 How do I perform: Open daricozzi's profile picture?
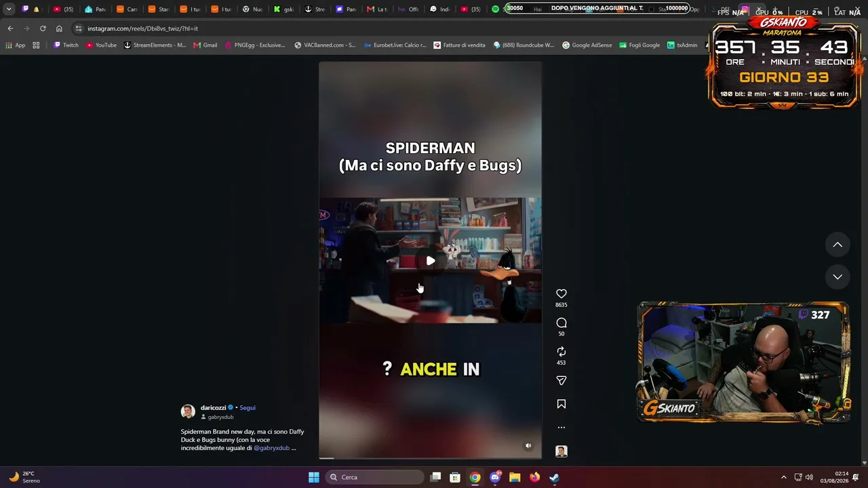(188, 411)
